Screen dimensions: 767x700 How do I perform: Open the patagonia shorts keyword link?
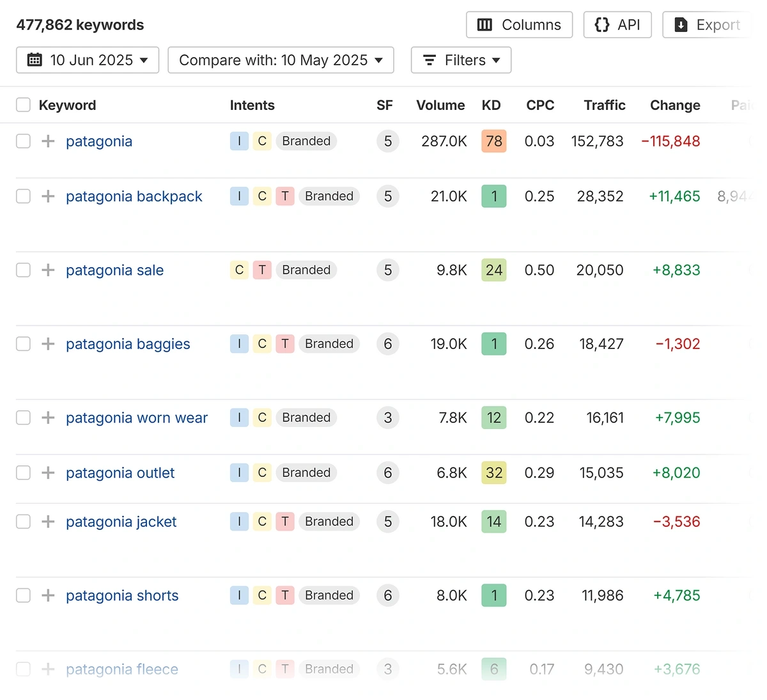(122, 595)
